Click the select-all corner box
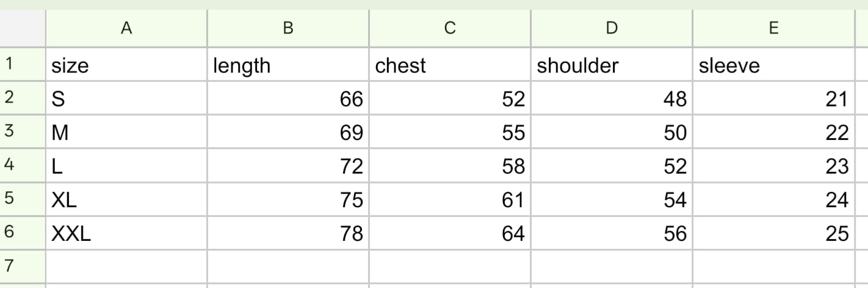 click(23, 28)
